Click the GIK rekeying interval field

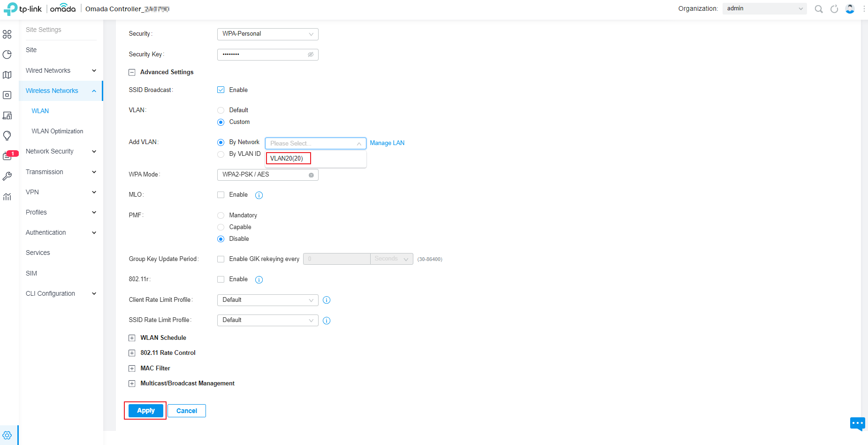coord(337,259)
